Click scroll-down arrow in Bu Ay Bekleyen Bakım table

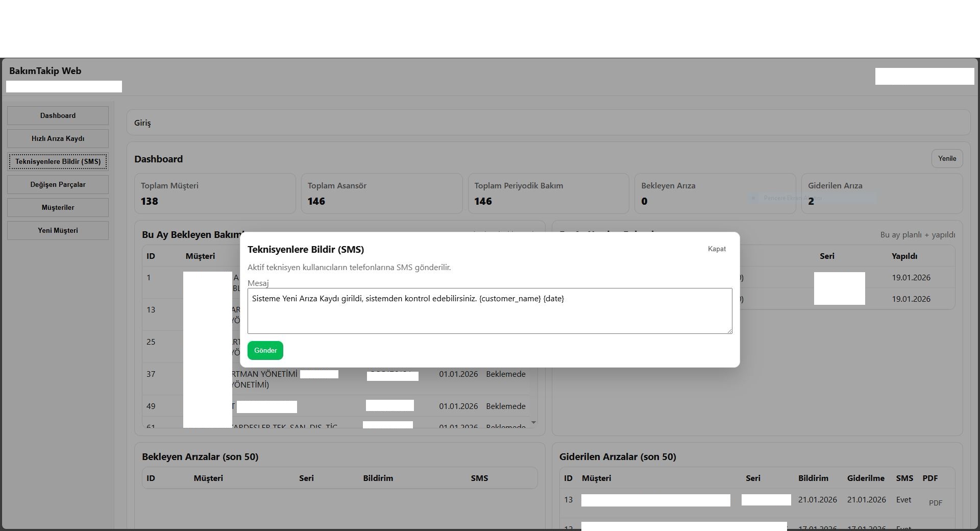click(x=533, y=422)
